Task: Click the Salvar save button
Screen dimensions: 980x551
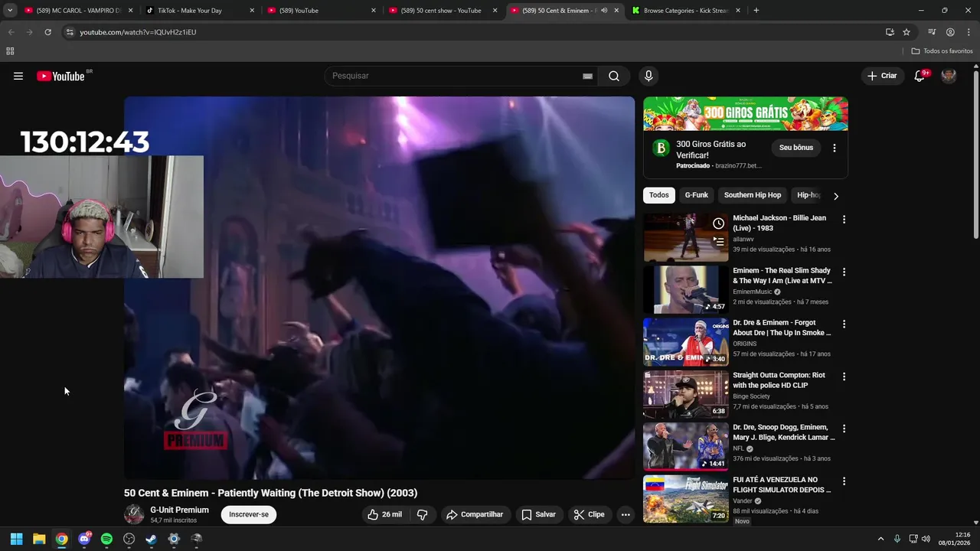Action: (539, 514)
